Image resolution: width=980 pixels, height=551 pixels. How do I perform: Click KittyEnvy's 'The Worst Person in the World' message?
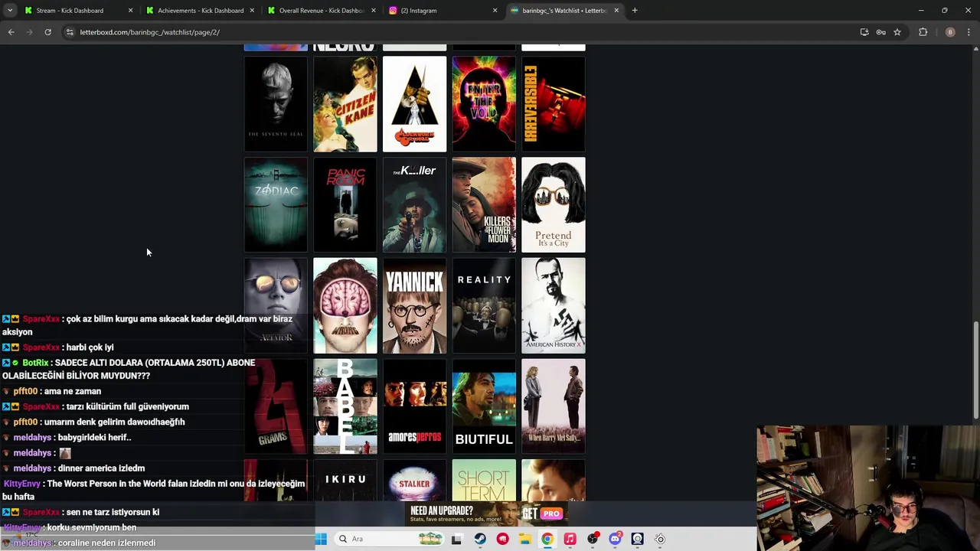click(x=153, y=490)
